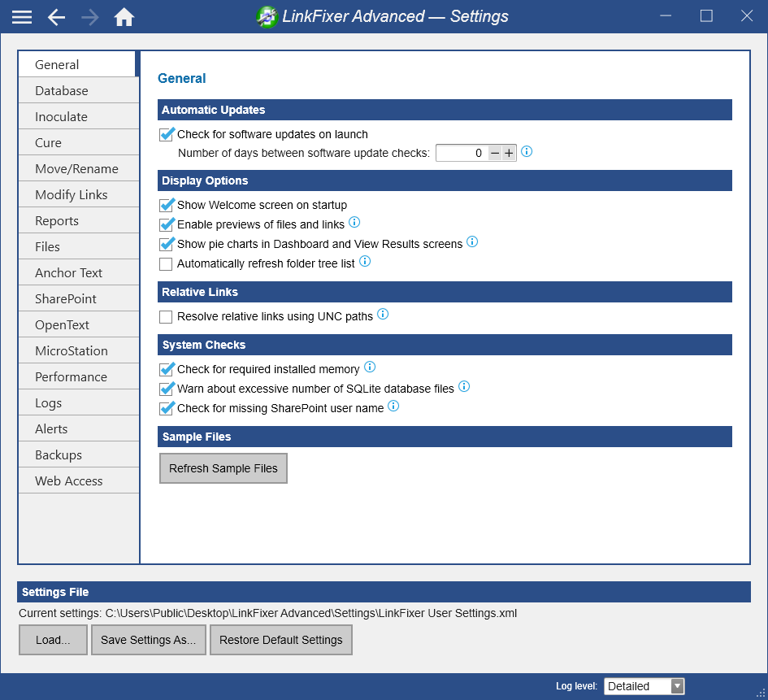Viewport: 768px width, 700px height.
Task: Open the OpenText settings tab
Action: [79, 324]
